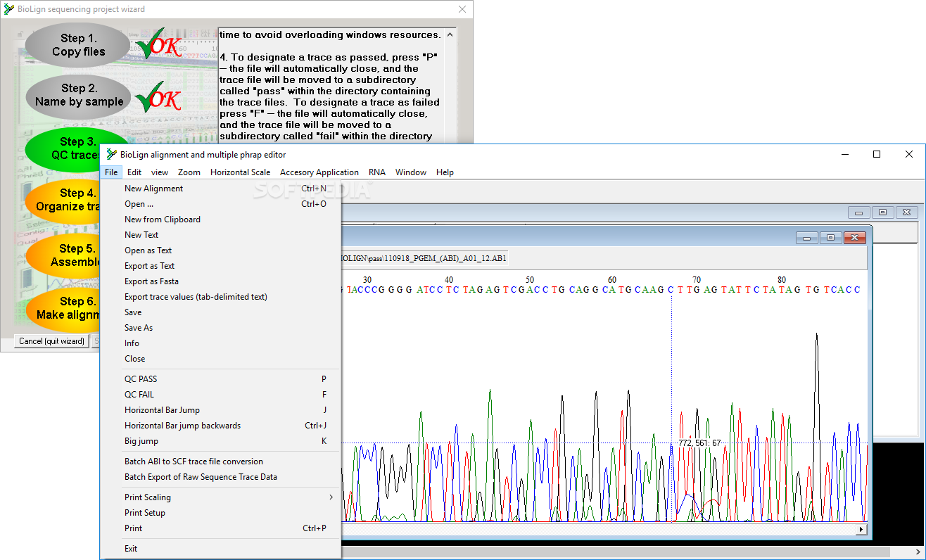This screenshot has width=926, height=560.
Task: Close the BioLign sequencing project wizard
Action: click(462, 9)
